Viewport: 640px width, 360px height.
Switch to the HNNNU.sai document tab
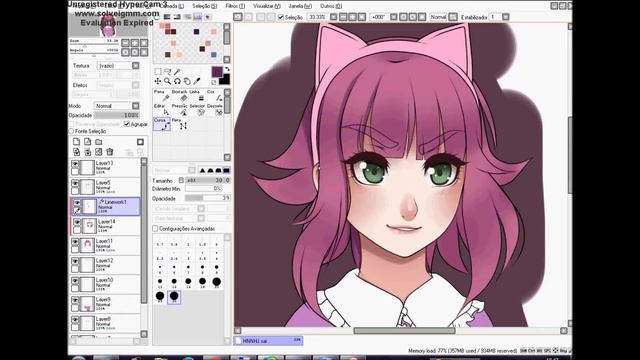click(x=268, y=340)
